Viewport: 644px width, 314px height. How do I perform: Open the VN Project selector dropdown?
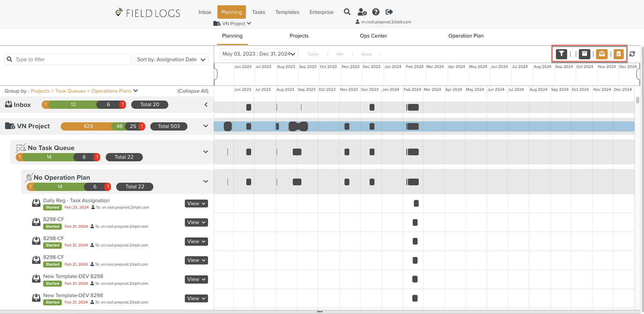[232, 23]
